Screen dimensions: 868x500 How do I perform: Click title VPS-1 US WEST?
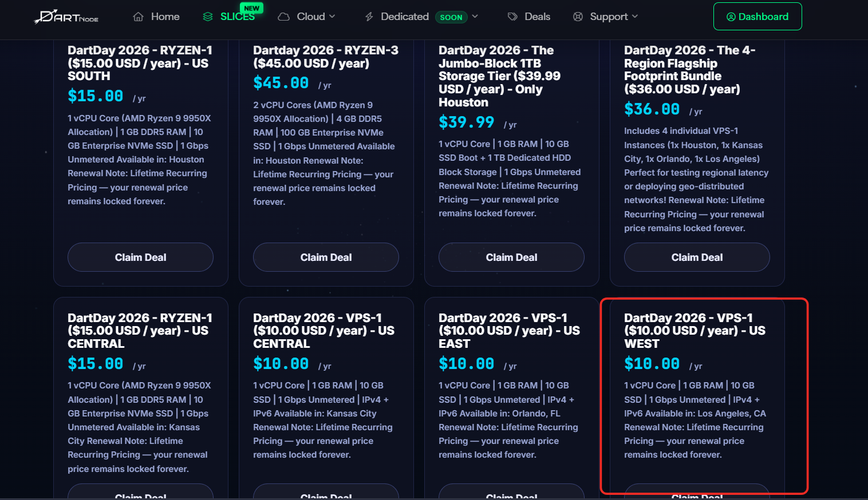(x=695, y=331)
